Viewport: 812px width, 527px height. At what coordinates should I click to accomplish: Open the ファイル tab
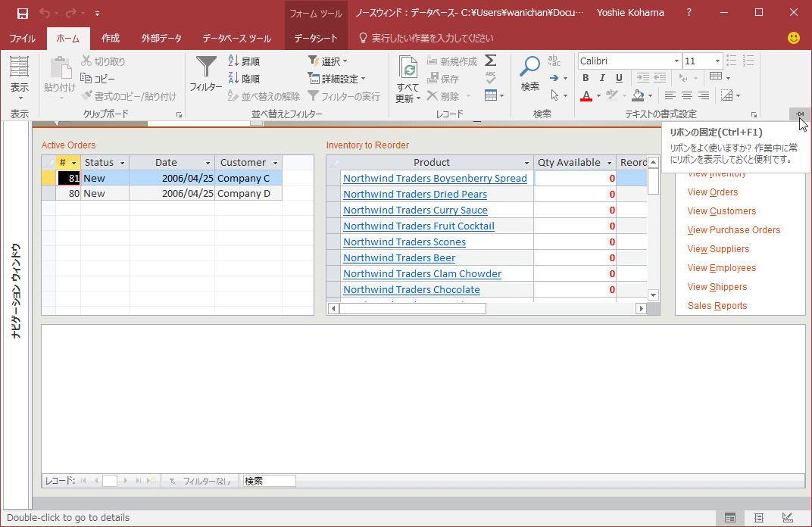(x=22, y=39)
